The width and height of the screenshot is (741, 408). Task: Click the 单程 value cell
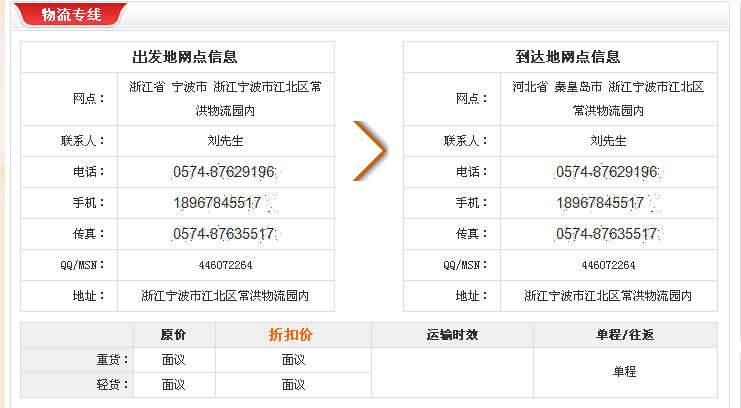pyautogui.click(x=625, y=372)
